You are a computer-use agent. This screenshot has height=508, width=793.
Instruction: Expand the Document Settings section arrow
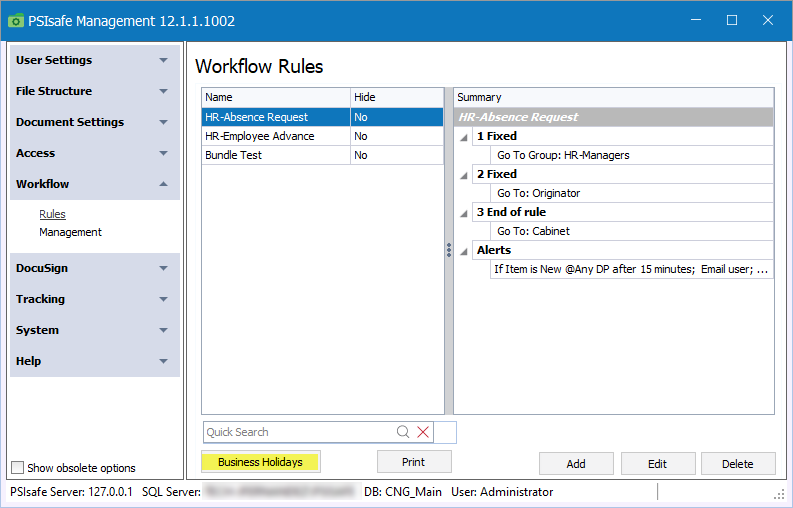163,122
